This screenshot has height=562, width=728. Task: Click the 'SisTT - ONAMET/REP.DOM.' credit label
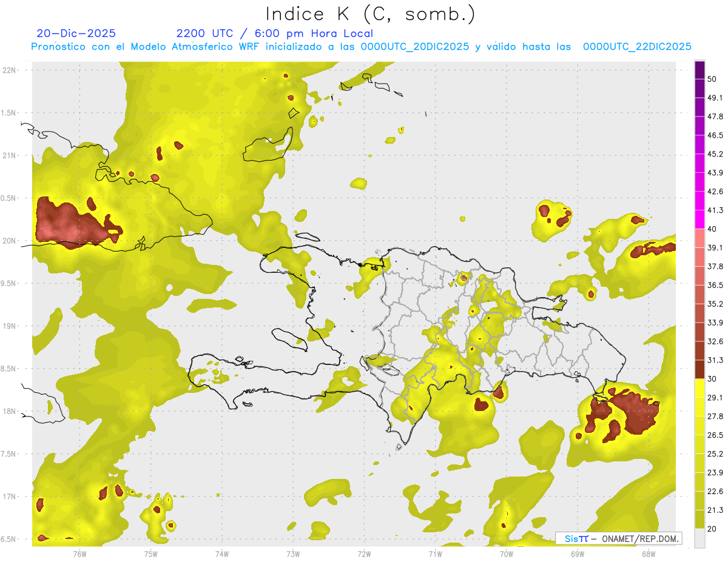tap(618, 538)
